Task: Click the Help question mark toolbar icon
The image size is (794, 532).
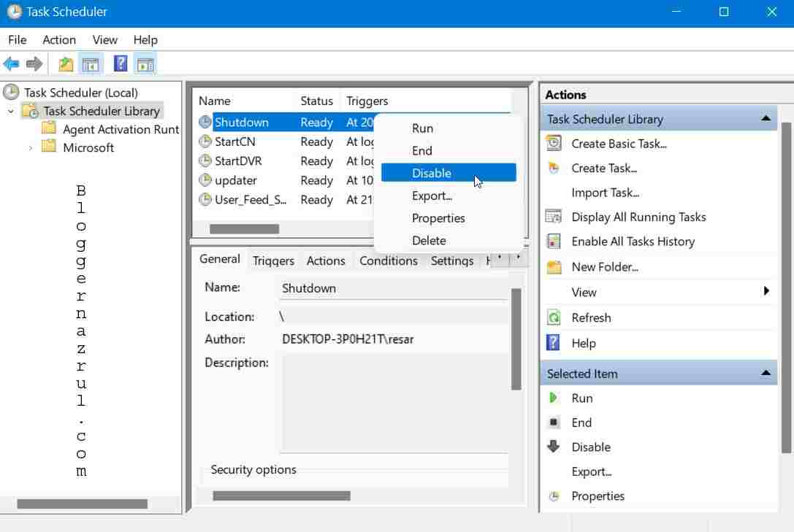Action: click(x=121, y=63)
